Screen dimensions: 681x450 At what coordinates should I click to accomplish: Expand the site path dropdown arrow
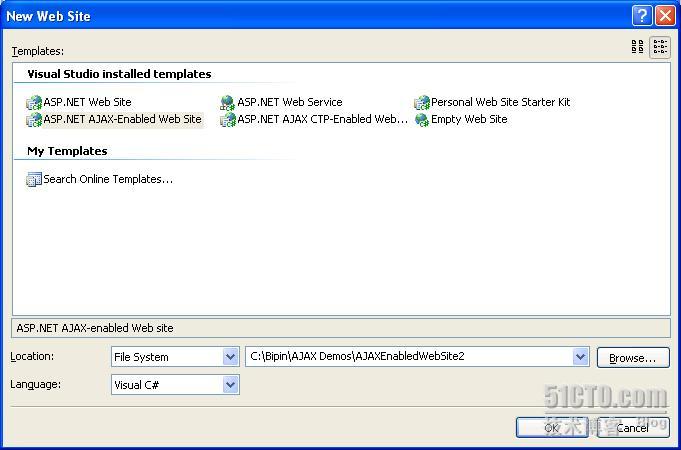click(580, 357)
